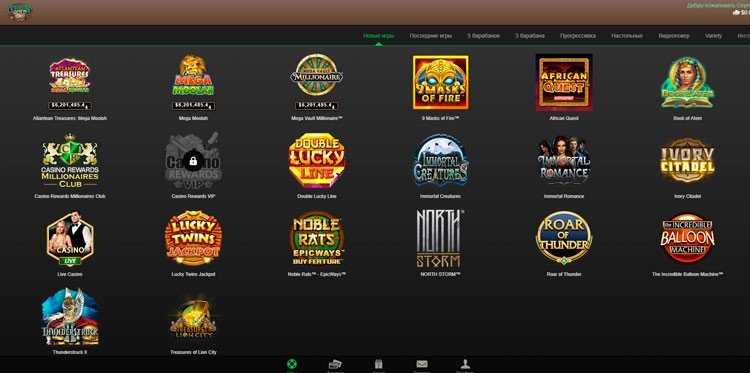Launch the Mega Moolah lion icon
The width and height of the screenshot is (750, 373).
click(193, 76)
